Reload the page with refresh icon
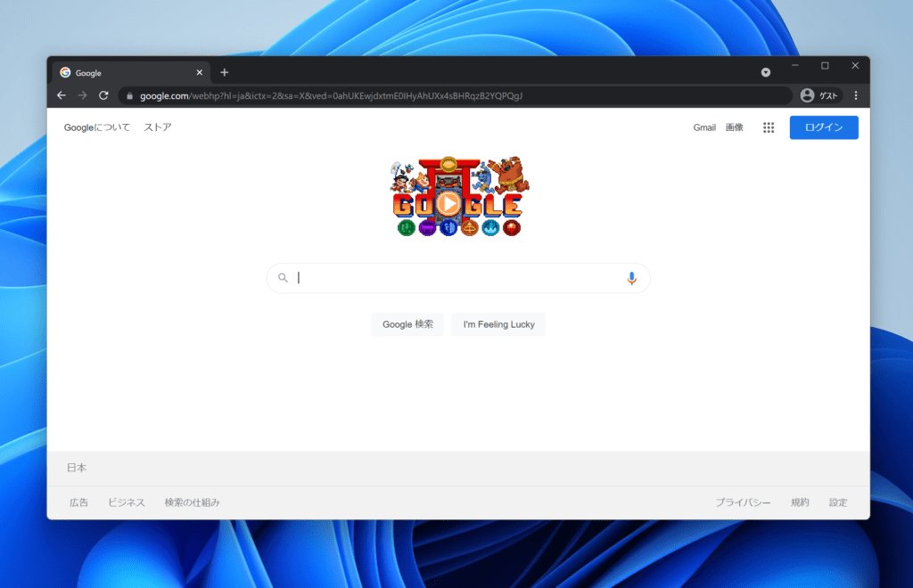The height and width of the screenshot is (588, 913). coord(103,95)
